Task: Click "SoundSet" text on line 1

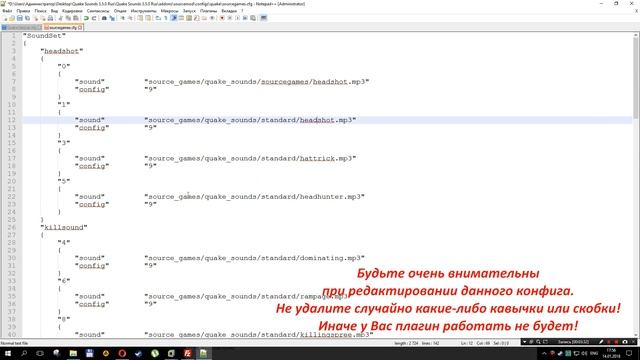Action: tap(44, 36)
